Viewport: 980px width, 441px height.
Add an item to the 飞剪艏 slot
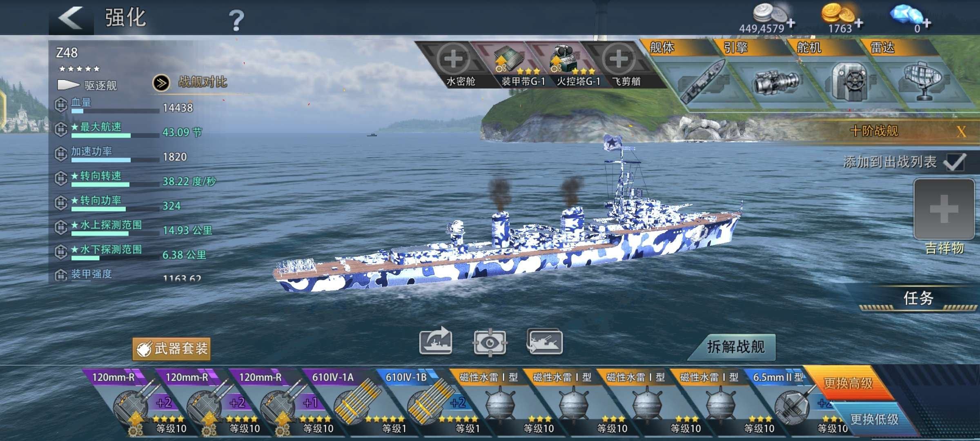point(618,60)
